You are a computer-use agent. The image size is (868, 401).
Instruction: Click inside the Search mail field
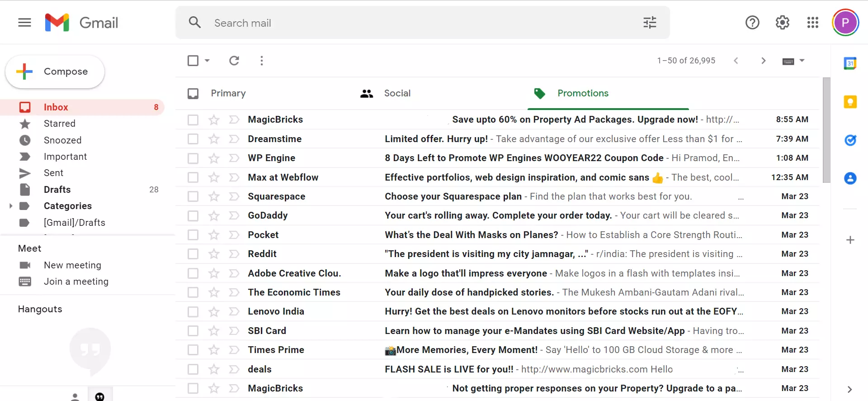point(423,23)
